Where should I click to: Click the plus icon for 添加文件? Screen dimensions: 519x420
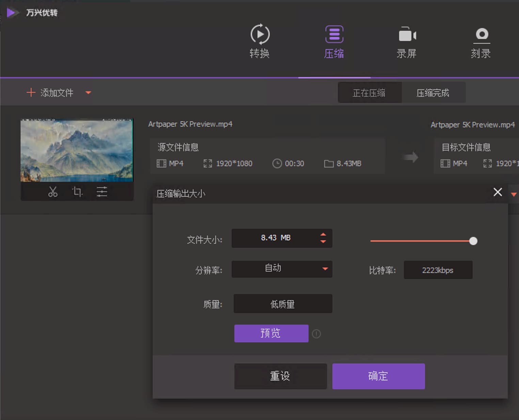point(31,92)
